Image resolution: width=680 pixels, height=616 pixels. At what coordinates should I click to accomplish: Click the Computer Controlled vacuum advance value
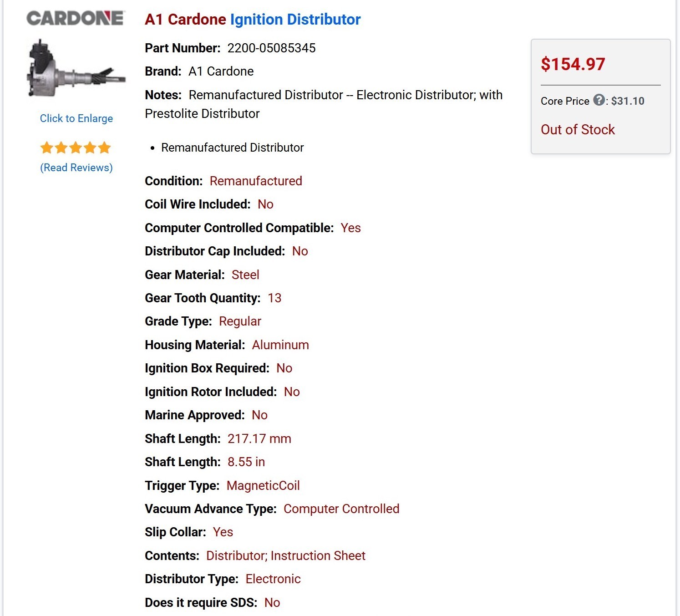341,509
